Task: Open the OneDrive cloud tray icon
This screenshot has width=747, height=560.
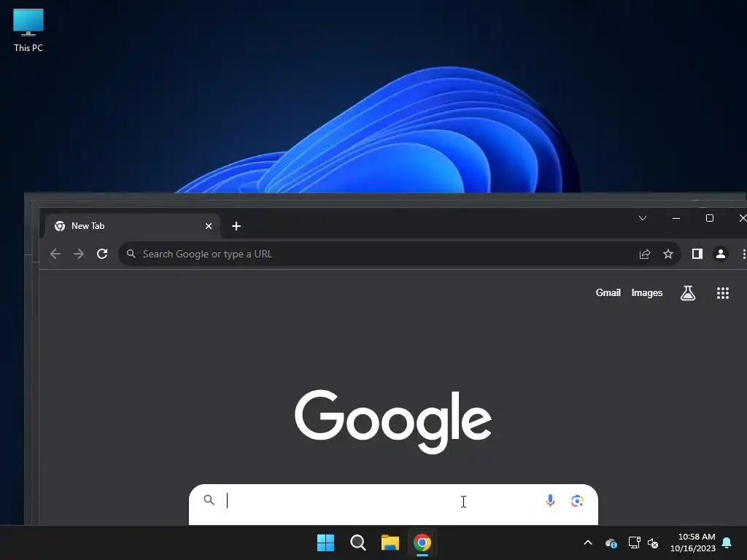Action: point(611,542)
